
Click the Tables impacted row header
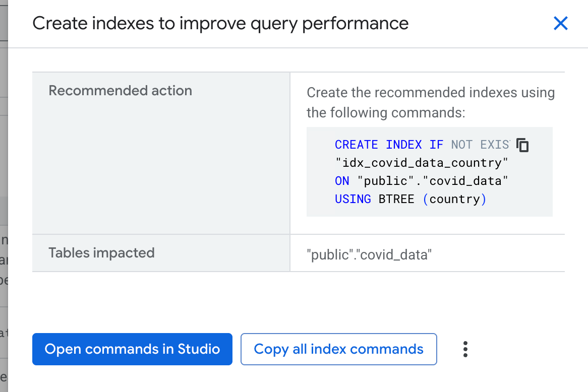(101, 253)
